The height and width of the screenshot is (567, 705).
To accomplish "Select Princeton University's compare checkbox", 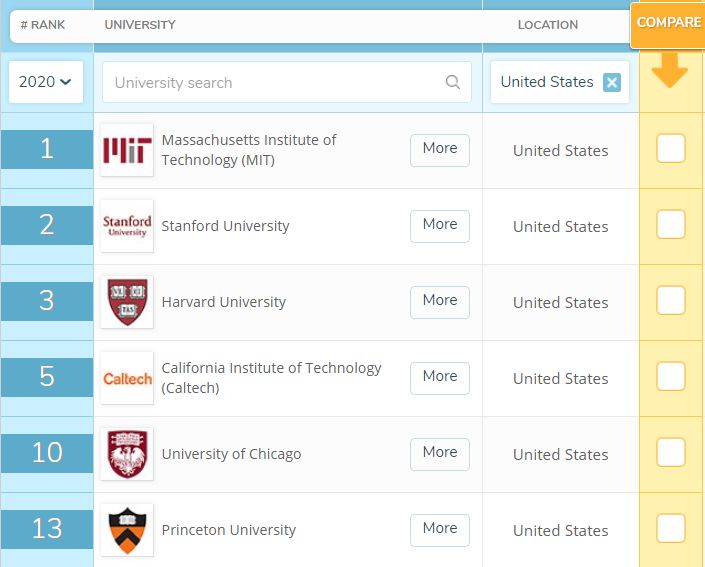I will point(671,529).
